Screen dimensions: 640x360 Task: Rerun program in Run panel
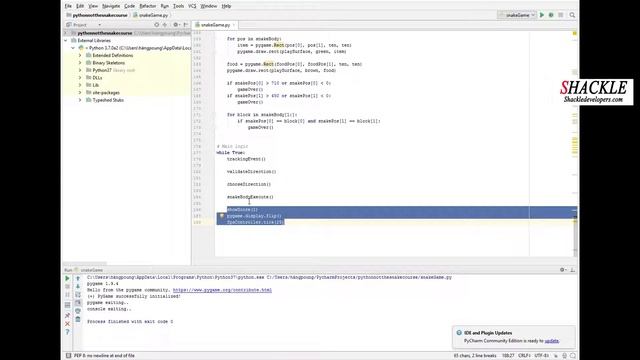click(67, 278)
